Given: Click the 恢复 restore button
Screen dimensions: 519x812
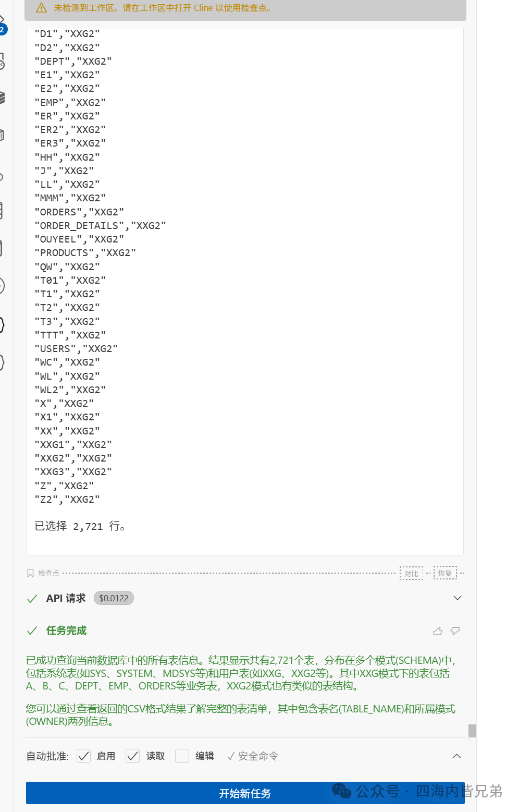Looking at the screenshot, I should point(445,573).
